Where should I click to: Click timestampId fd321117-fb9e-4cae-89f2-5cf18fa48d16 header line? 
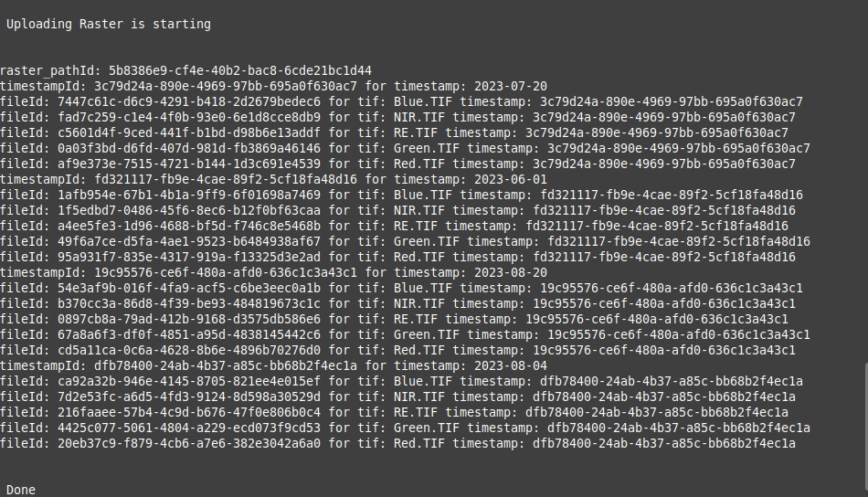pyautogui.click(x=273, y=179)
